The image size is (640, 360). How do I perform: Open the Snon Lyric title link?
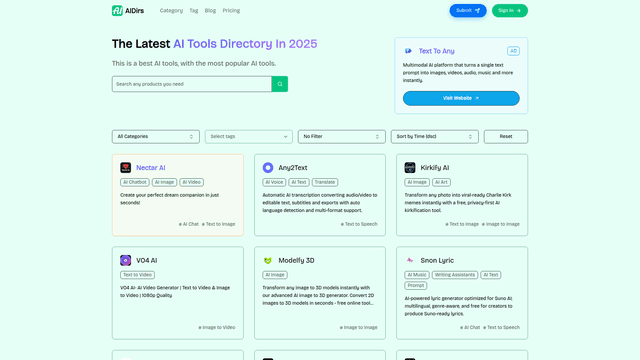(x=437, y=260)
